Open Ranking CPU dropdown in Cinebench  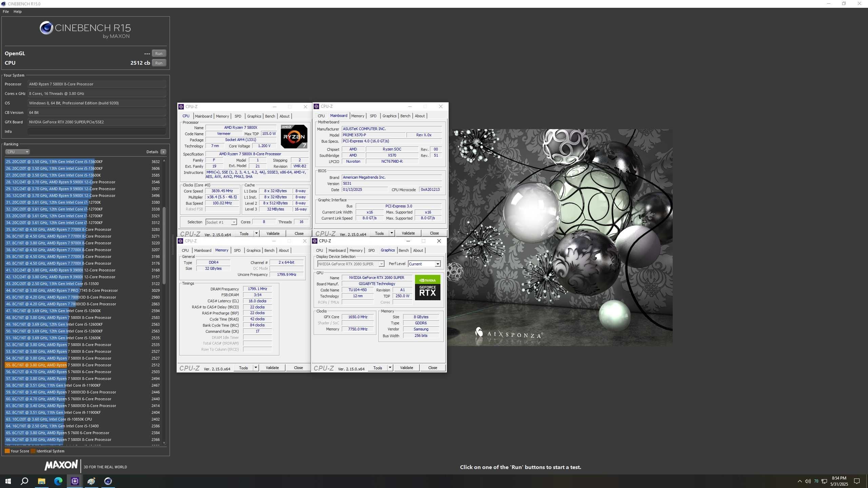coord(17,152)
